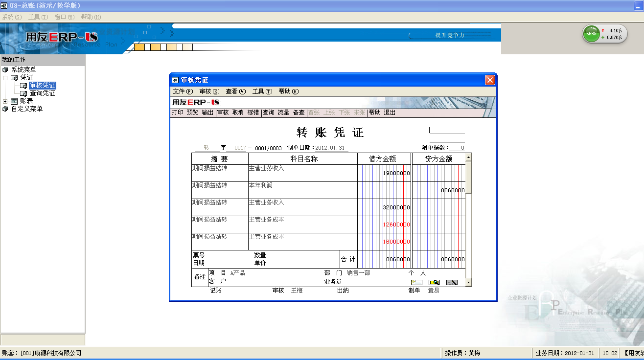Viewport: 644px width, 360px height.
Task: Click the stamp icon at the voucher bottom
Action: click(x=434, y=282)
